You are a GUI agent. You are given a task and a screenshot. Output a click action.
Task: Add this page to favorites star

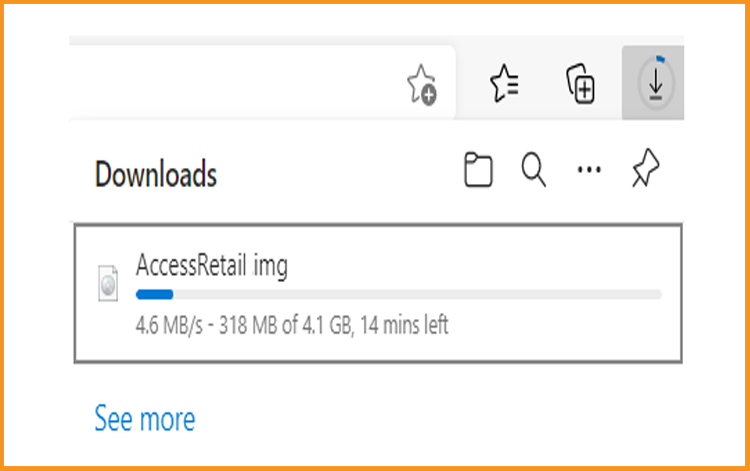[x=421, y=85]
